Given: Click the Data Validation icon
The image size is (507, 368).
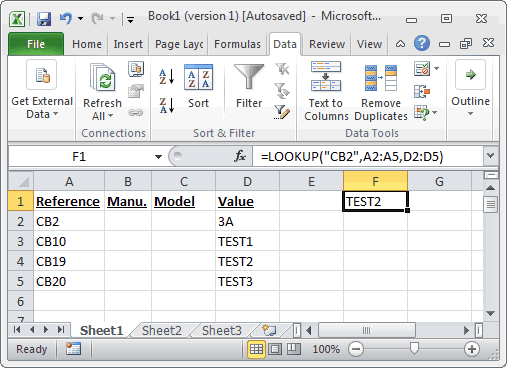Looking at the screenshot, I should tap(422, 69).
